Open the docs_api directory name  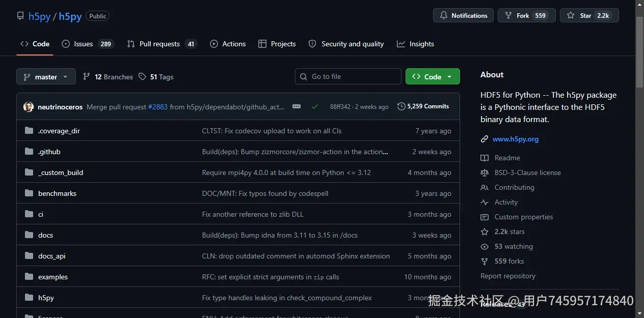point(52,256)
